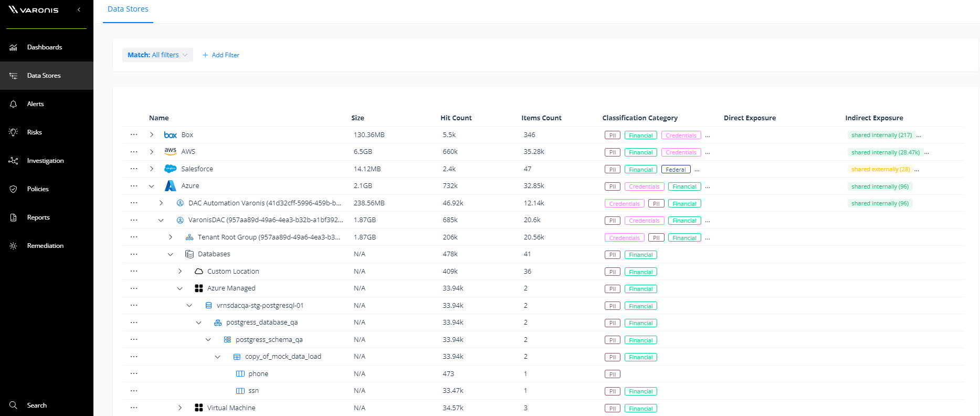Open the Data Stores tab
The width and height of the screenshot is (980, 416).
click(128, 9)
